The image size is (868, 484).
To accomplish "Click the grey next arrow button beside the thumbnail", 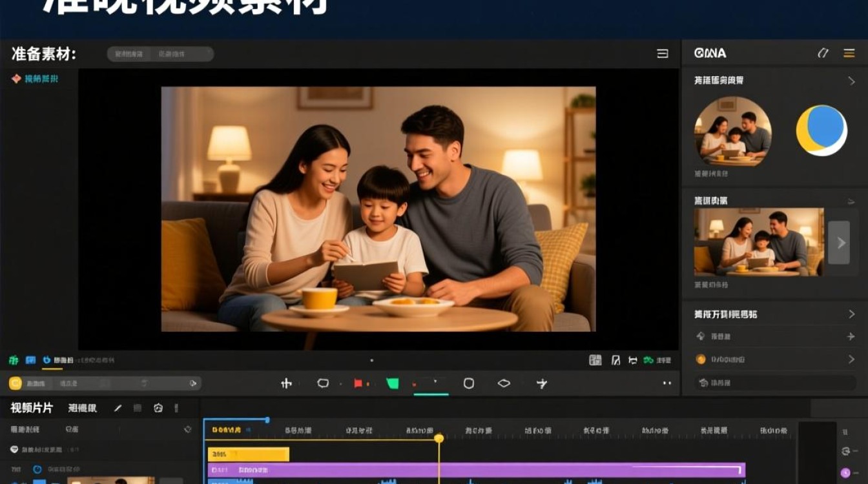I will [840, 243].
